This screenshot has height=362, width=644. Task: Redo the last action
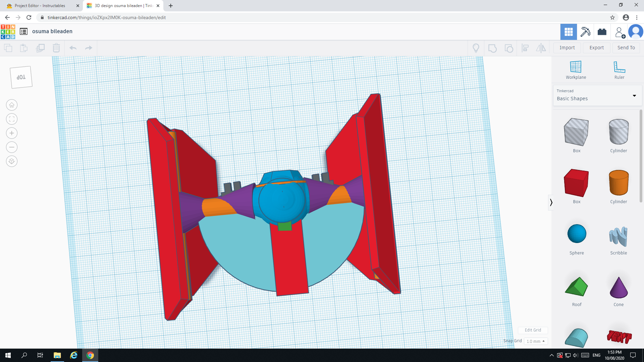coord(89,48)
